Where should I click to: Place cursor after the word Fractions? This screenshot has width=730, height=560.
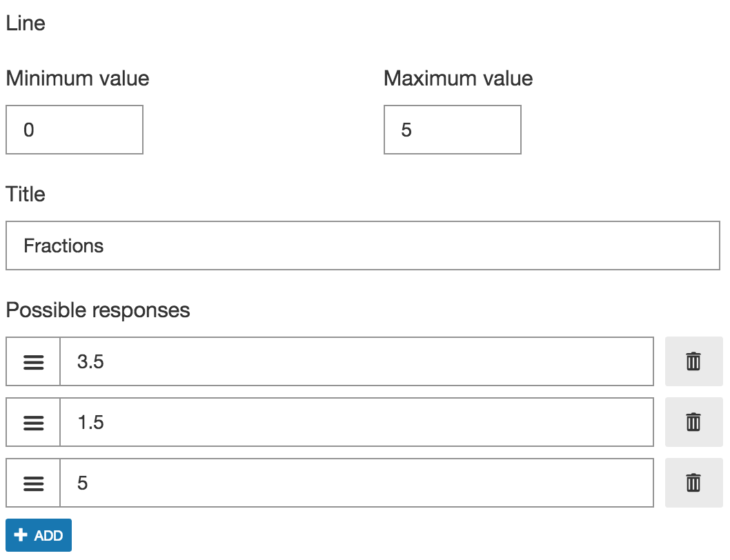coord(104,246)
